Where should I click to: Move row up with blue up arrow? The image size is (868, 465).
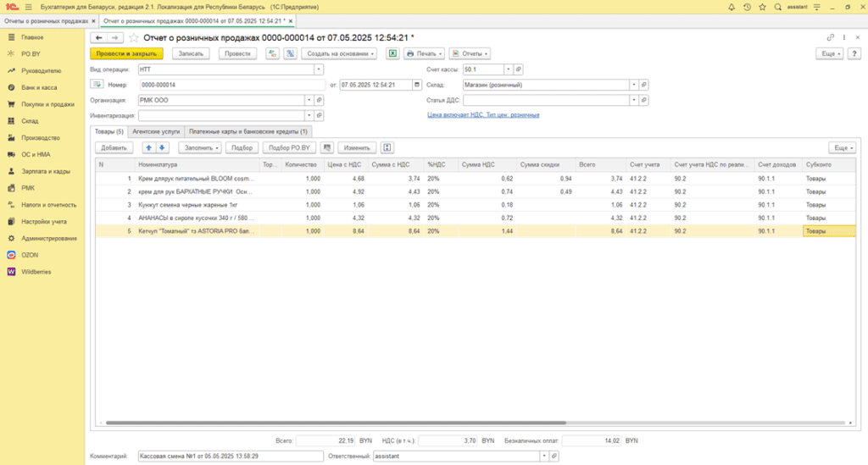click(x=148, y=147)
